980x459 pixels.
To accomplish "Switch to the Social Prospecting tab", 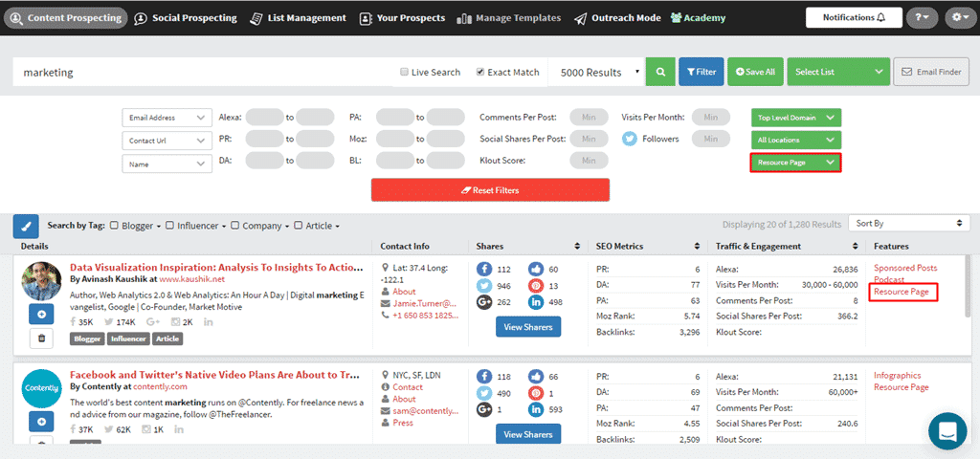I will pos(187,18).
